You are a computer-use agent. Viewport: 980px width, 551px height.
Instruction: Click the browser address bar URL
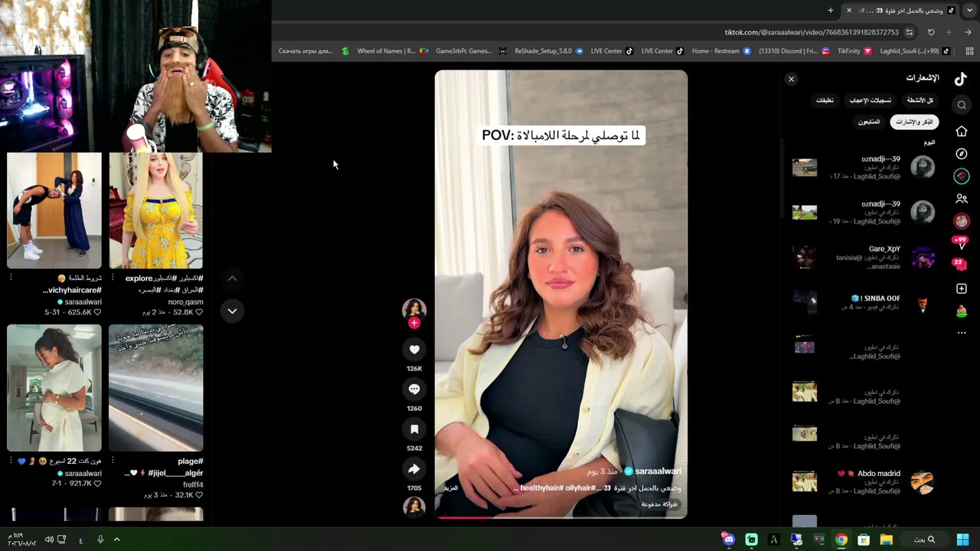point(812,32)
